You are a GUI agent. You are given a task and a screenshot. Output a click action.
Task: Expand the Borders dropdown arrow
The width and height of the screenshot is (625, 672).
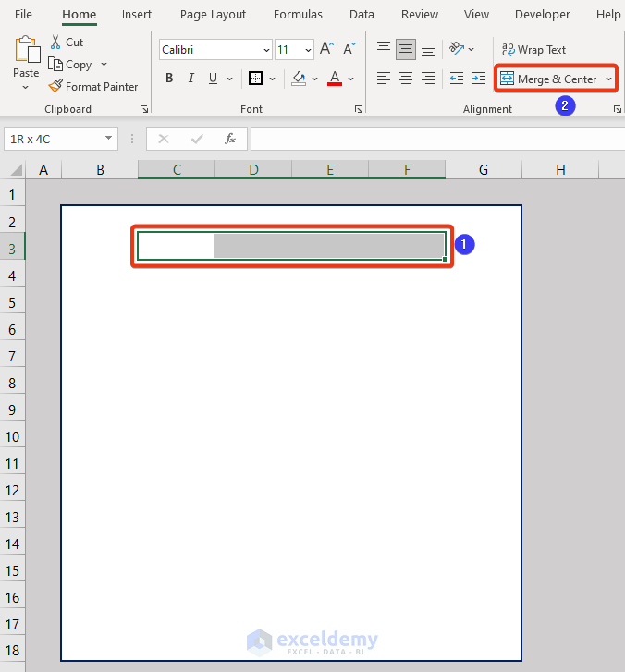tap(272, 79)
